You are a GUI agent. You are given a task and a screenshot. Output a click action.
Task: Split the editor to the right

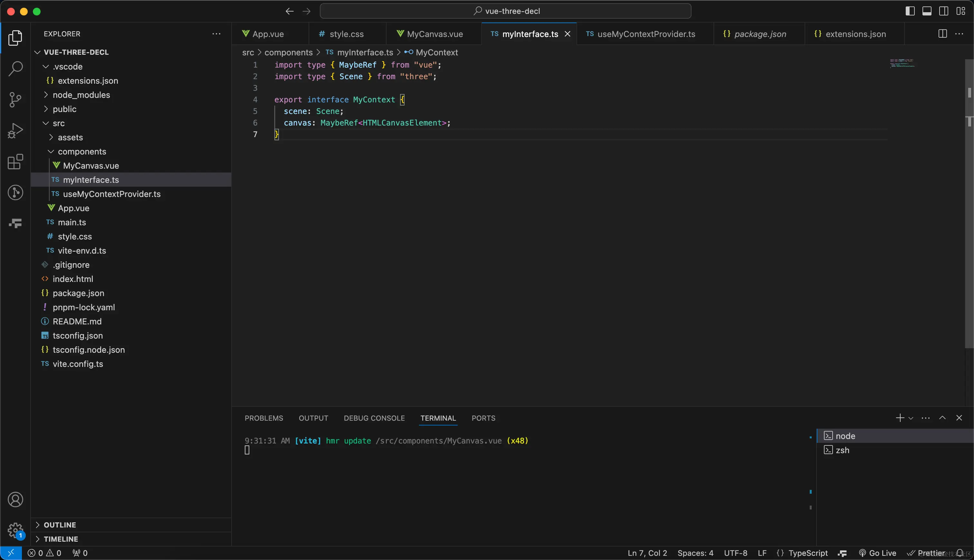[942, 34]
